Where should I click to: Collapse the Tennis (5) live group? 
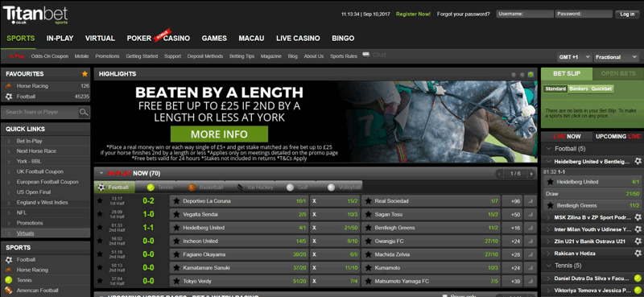[x=548, y=266]
